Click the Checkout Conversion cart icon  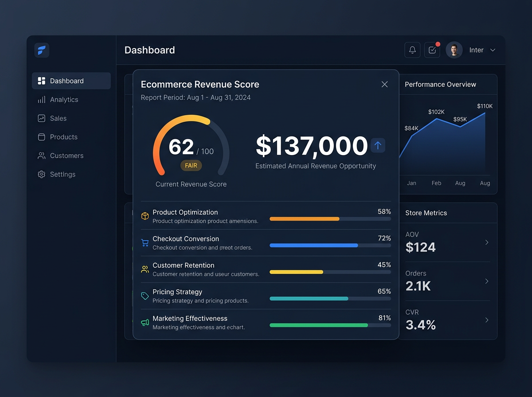click(x=145, y=242)
